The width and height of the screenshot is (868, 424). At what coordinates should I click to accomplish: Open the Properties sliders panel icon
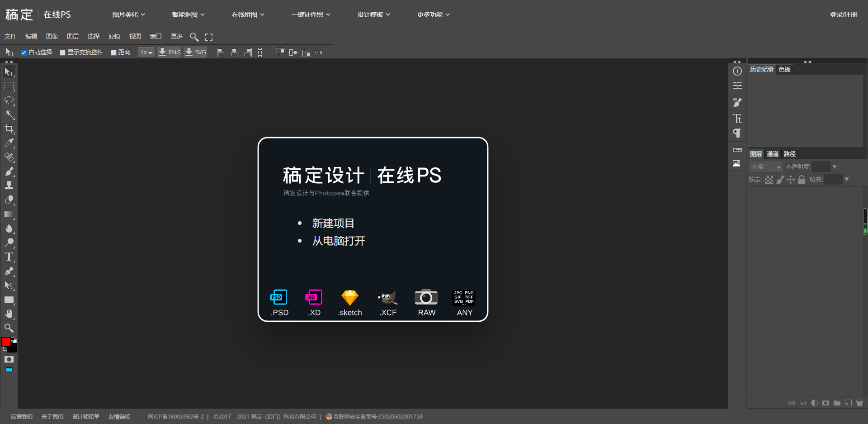click(737, 86)
